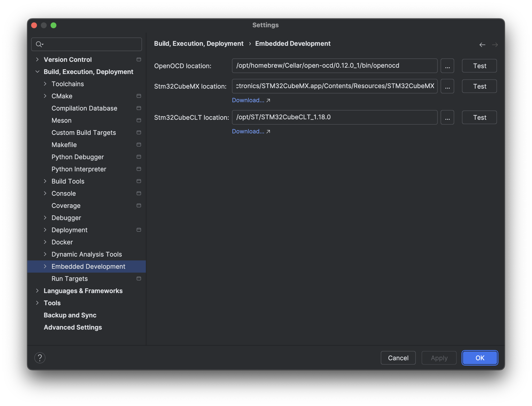Test the OpenOCD configuration

click(x=479, y=66)
